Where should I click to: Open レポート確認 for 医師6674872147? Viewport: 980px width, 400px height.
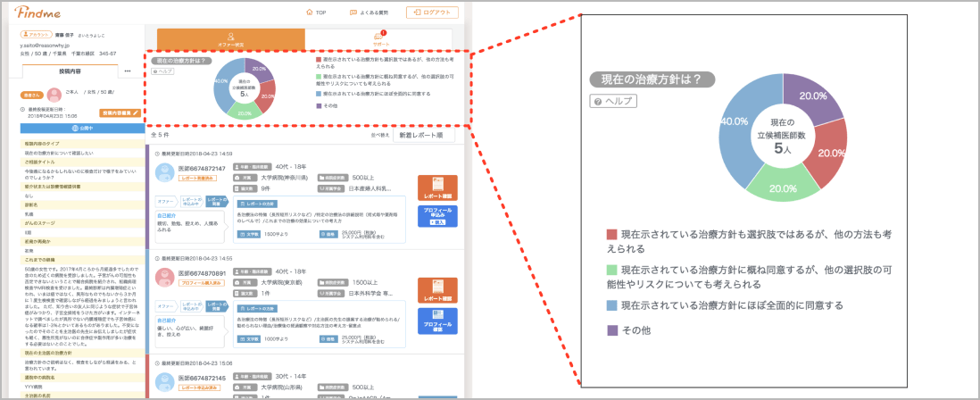click(437, 188)
